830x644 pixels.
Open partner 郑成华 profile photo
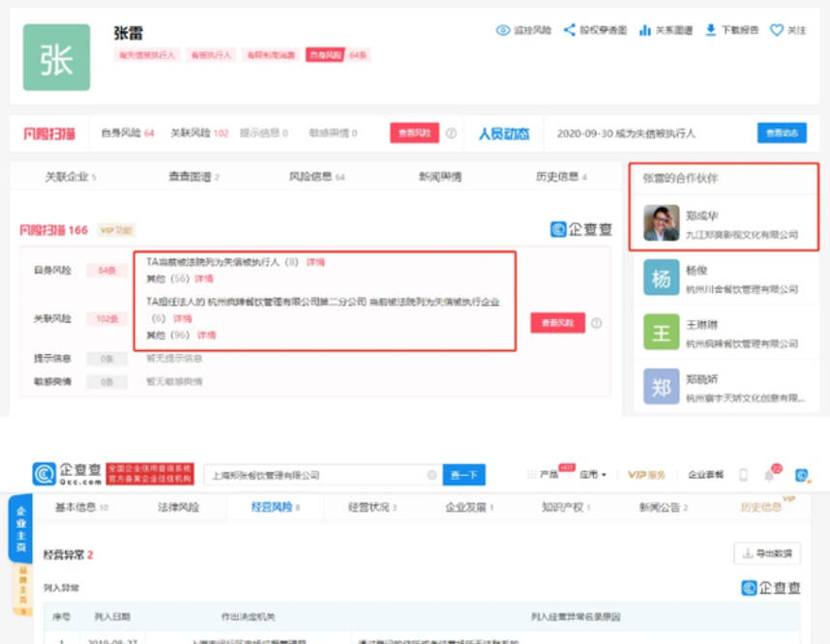(x=662, y=223)
